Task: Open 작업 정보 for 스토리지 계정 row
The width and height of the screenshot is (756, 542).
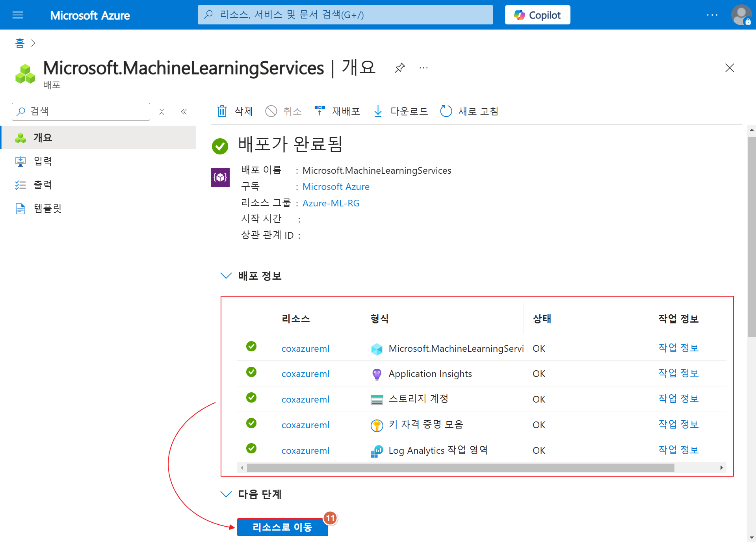Action: tap(678, 399)
